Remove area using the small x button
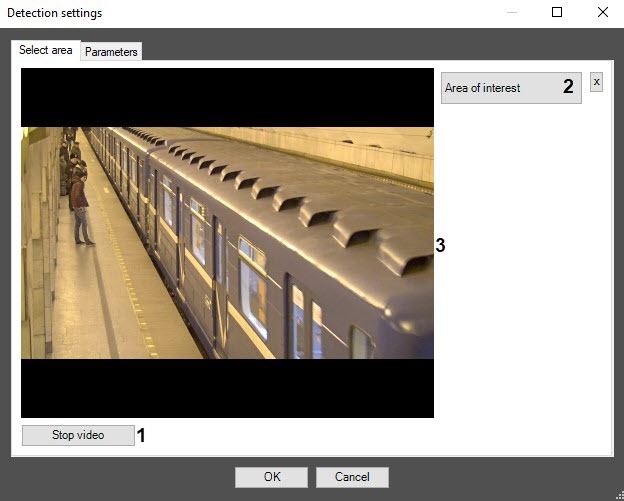624x501 pixels. click(596, 82)
